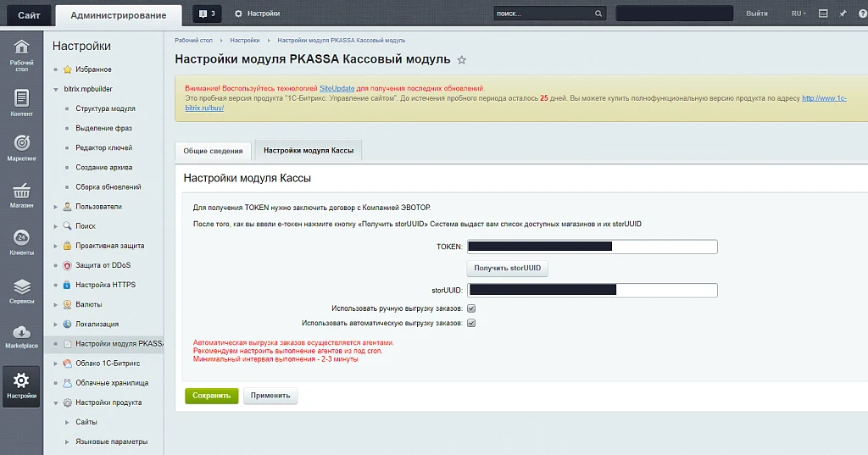Click into the TOKEN input field

point(593,247)
